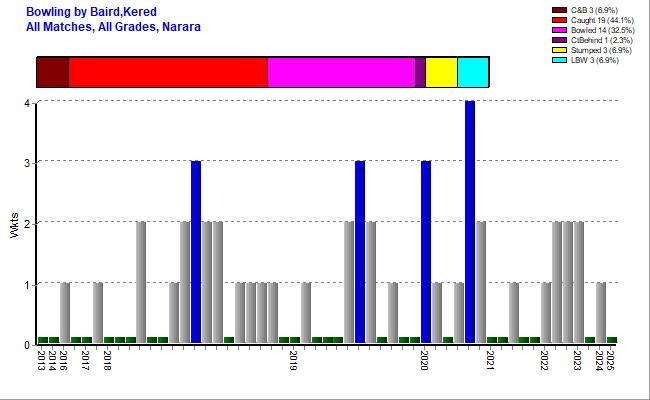Click the large red Caught segment of the dismissal bar

(x=168, y=72)
